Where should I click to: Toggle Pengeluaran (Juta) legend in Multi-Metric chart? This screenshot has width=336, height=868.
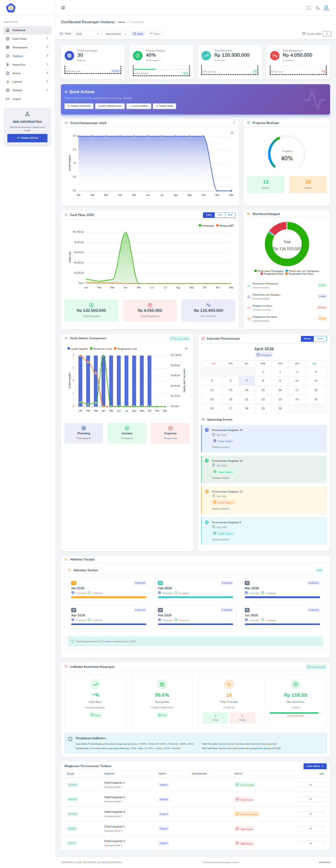pos(125,349)
